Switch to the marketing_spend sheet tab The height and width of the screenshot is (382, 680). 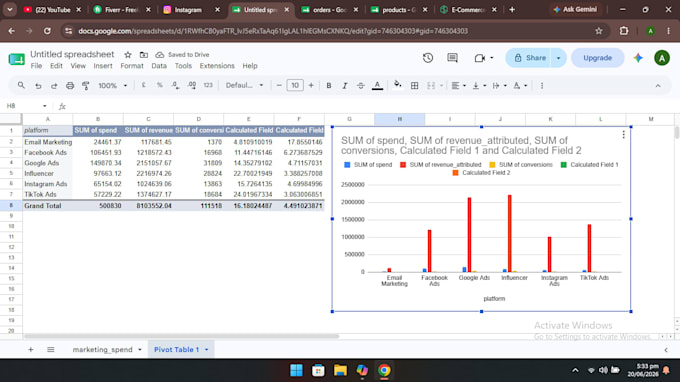click(103, 349)
